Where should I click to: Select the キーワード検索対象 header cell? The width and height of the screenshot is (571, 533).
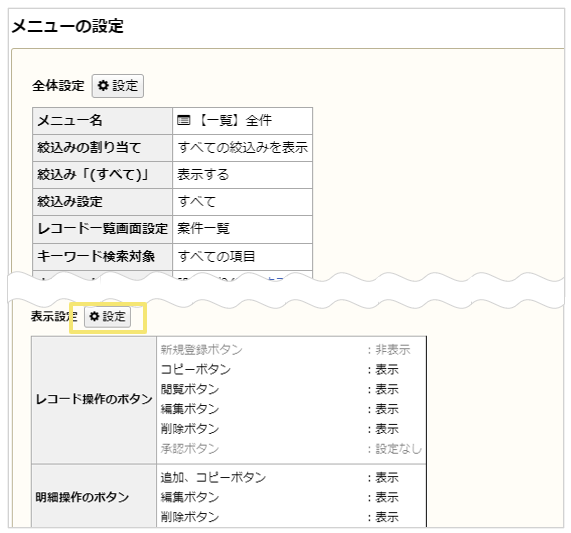tap(102, 257)
